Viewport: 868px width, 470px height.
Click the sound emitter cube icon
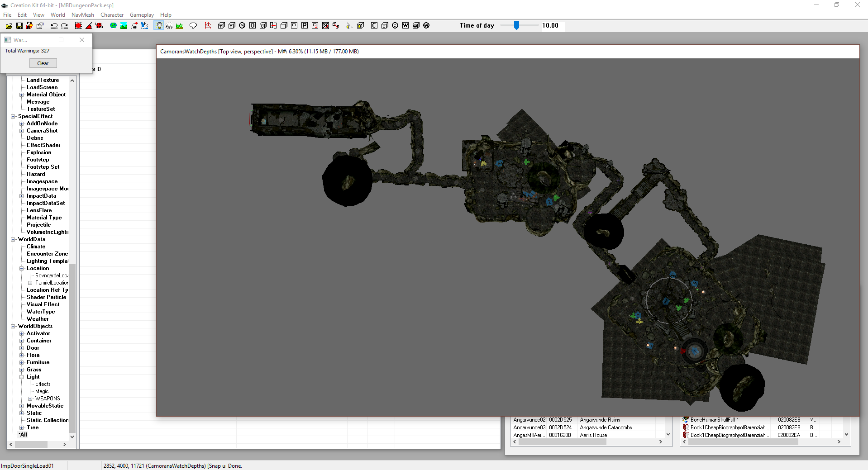[360, 26]
